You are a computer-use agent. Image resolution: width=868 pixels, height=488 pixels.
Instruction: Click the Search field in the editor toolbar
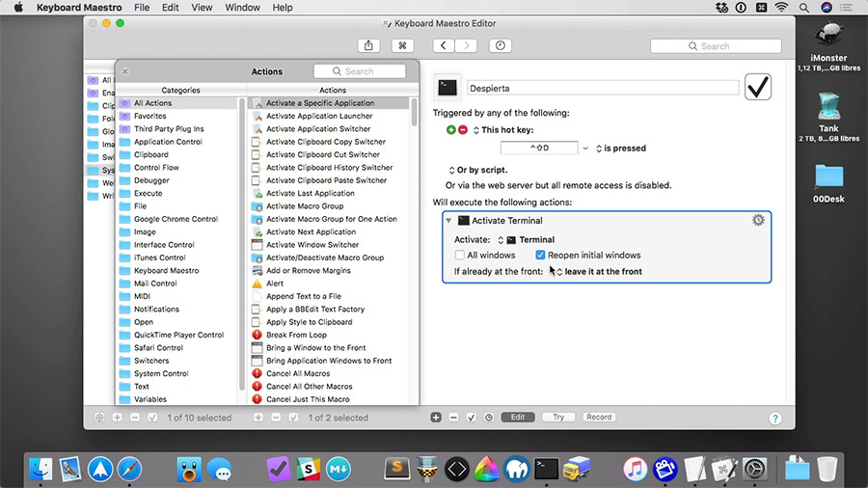(716, 46)
